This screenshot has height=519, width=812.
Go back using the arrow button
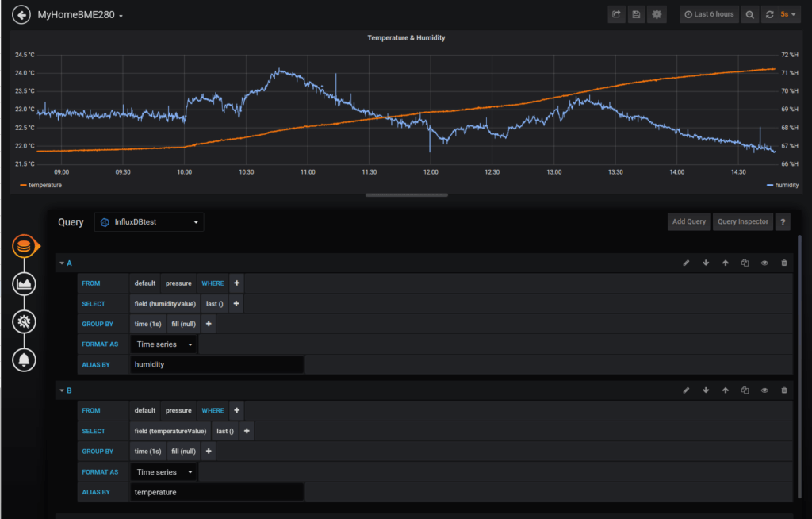coord(21,14)
